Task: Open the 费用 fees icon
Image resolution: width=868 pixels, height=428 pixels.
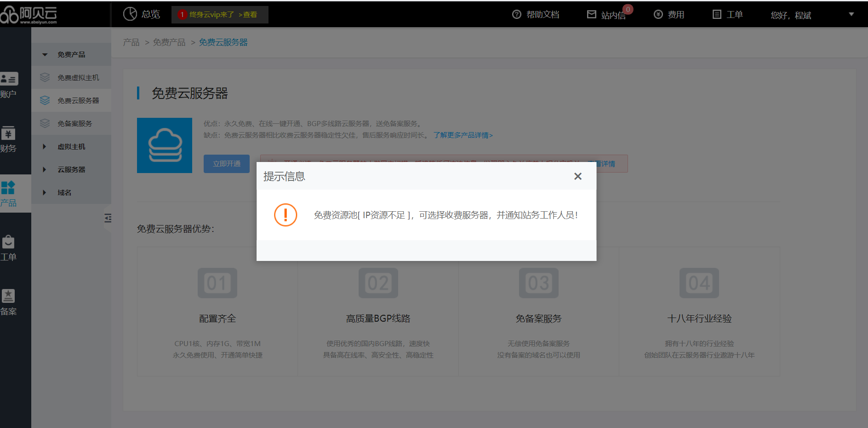Action: click(658, 14)
